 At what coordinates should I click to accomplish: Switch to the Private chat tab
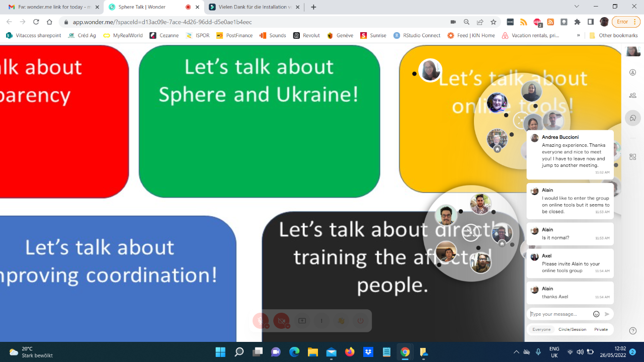click(x=601, y=330)
